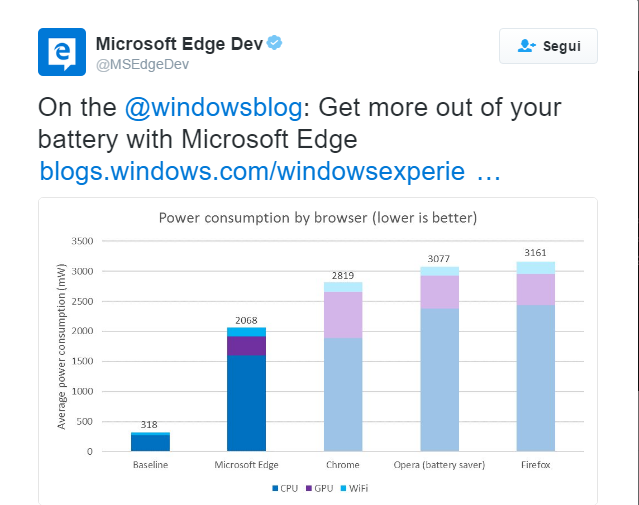
Task: Click the Microsoft Edge Dev profile avatar
Action: [62, 52]
